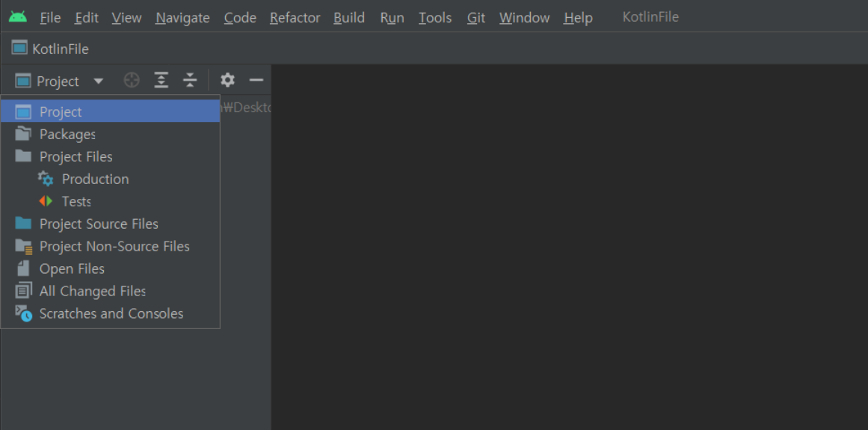Open the Navigate menu

182,18
